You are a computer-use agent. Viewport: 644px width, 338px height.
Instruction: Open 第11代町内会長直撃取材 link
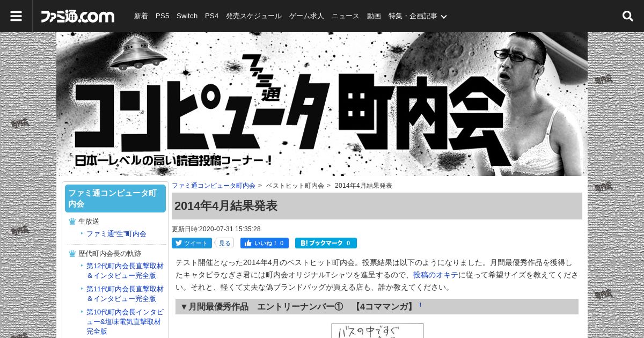tap(125, 293)
